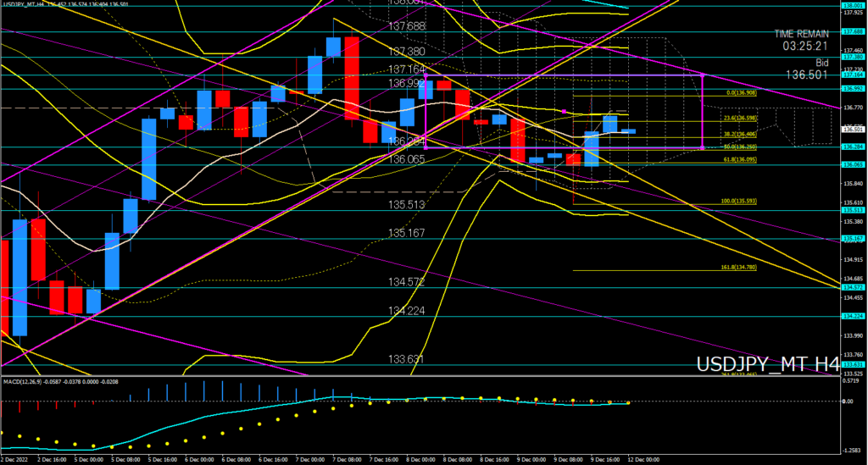Screen dimensions: 868x465
Task: Click the 6 Dec 08:00 time-axis label
Action: [x=236, y=459]
